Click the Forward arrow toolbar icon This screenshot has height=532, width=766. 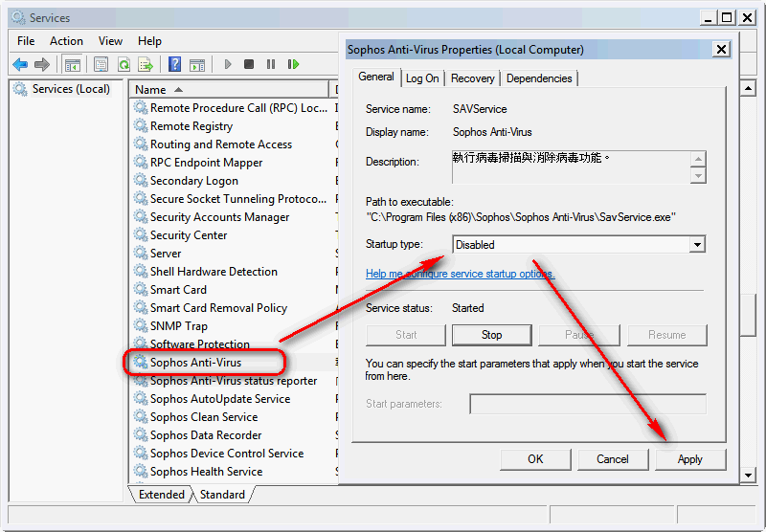point(42,64)
